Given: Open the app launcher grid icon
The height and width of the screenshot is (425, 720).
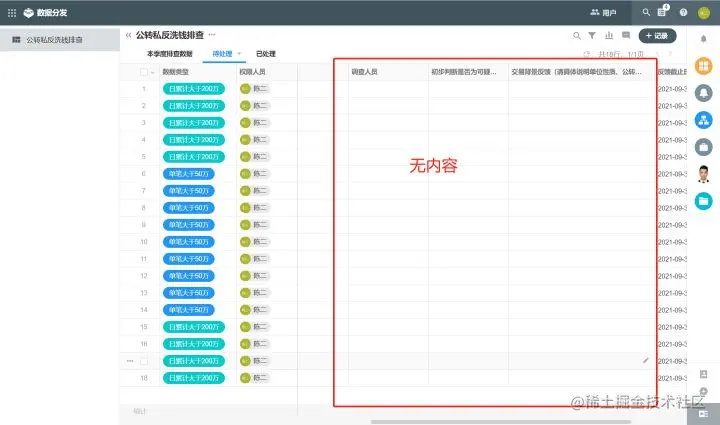Looking at the screenshot, I should (x=12, y=13).
